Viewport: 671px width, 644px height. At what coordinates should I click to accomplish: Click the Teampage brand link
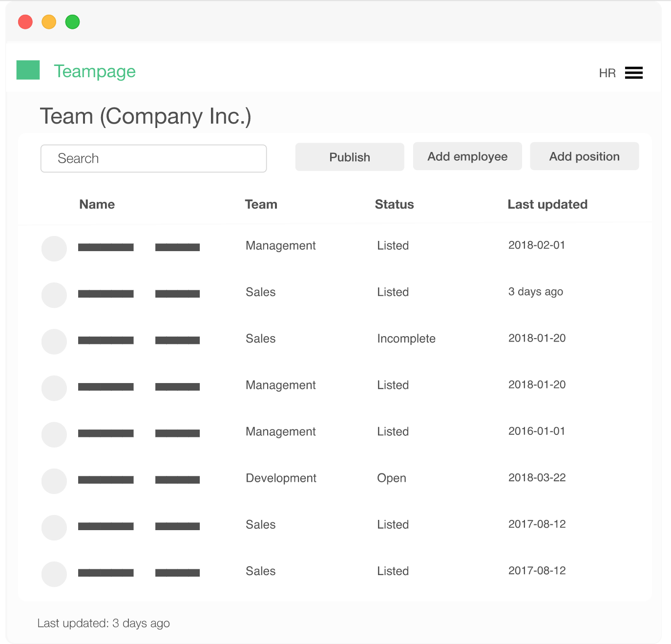point(95,71)
